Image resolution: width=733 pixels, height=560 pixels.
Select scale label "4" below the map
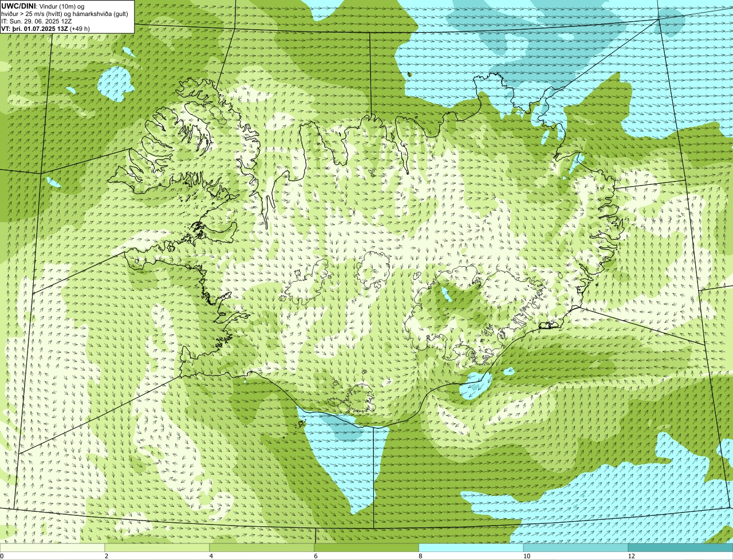[x=211, y=556]
